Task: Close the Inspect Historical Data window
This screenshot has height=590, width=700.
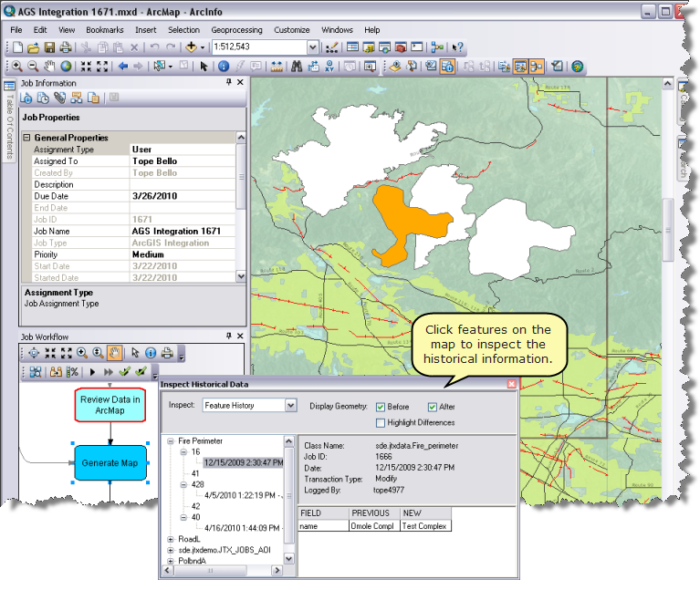Action: click(x=512, y=384)
